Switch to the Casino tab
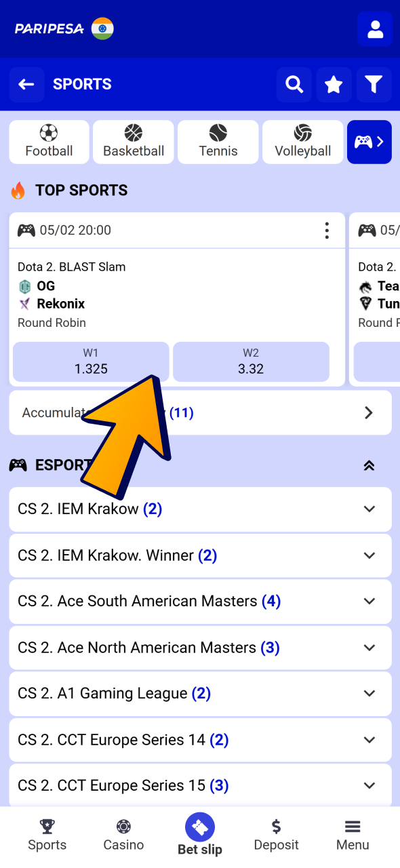Viewport: 400px width, 868px height. (x=123, y=834)
